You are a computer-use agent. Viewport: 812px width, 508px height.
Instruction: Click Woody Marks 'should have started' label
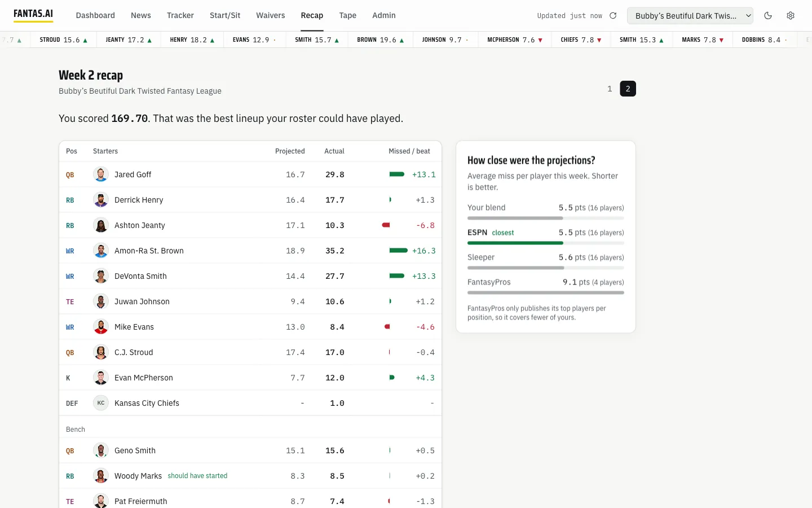tap(197, 476)
